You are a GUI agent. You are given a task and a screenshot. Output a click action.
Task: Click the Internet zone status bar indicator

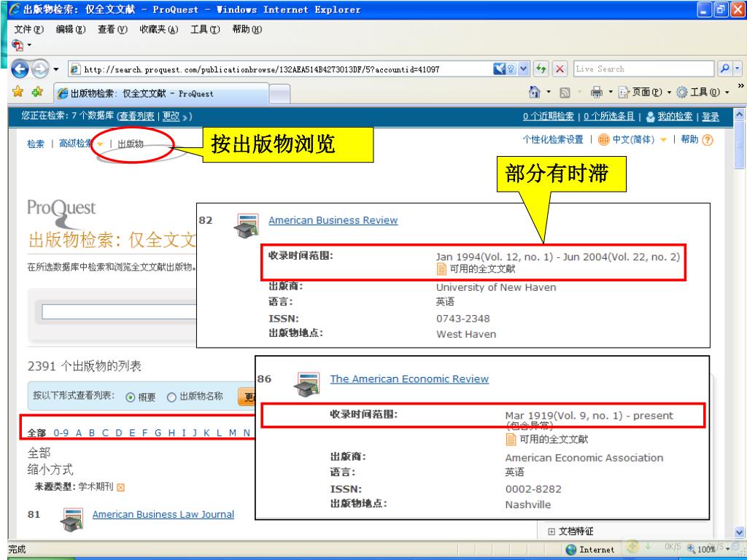click(x=589, y=550)
